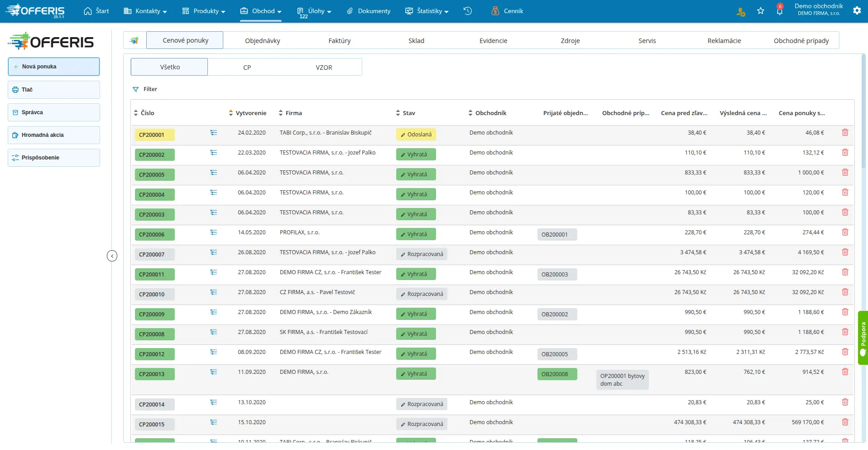Viewport: 868px width, 450px height.
Task: Open settings gear icon in top bar
Action: pos(857,10)
